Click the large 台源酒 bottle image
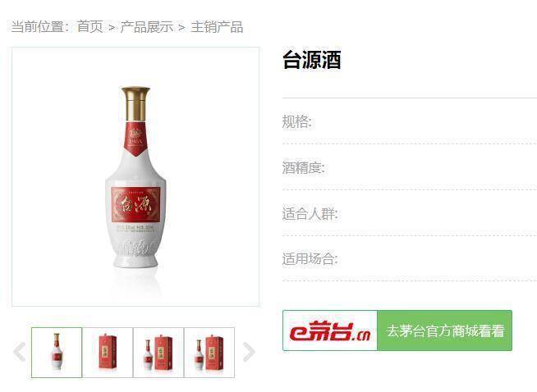 (x=135, y=177)
